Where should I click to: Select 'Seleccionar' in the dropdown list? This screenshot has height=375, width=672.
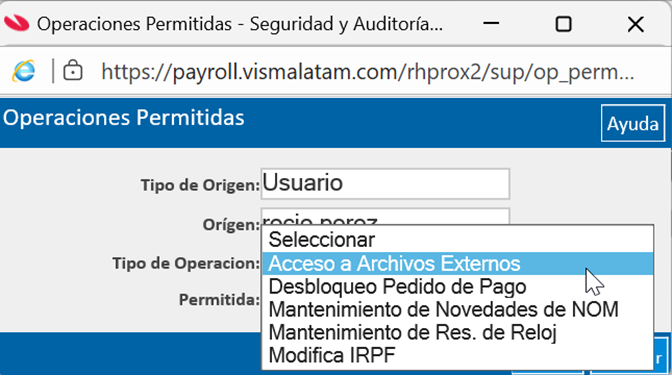tap(458, 240)
